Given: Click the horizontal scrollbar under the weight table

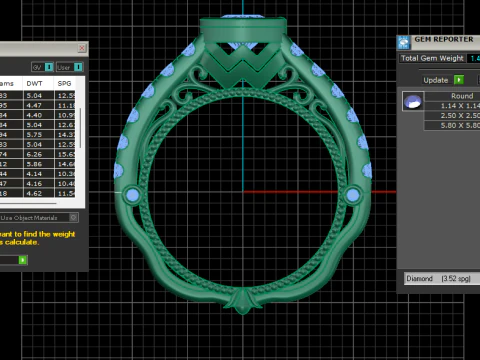Looking at the screenshot, I should (x=28, y=203).
